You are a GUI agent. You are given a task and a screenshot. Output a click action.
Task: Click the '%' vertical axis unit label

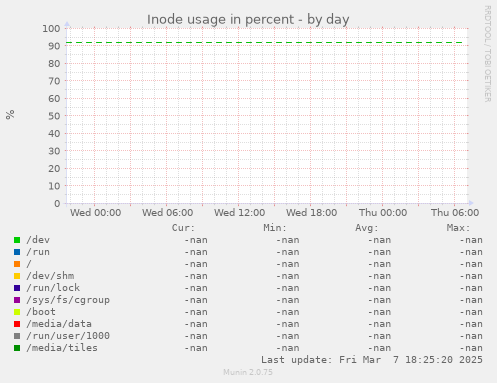coord(10,115)
